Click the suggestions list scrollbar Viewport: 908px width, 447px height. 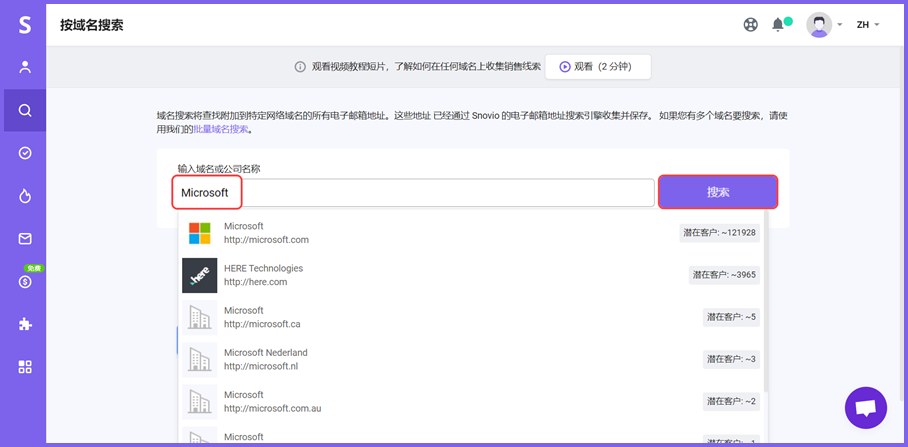click(767, 301)
